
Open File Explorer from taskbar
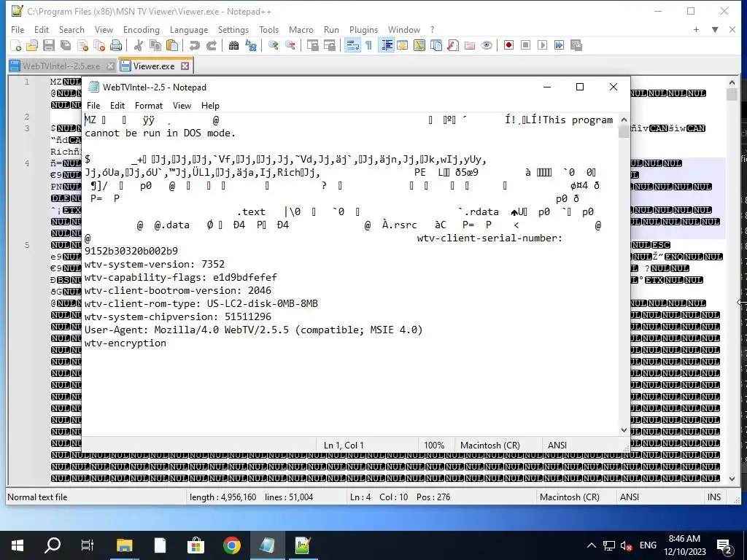click(124, 545)
